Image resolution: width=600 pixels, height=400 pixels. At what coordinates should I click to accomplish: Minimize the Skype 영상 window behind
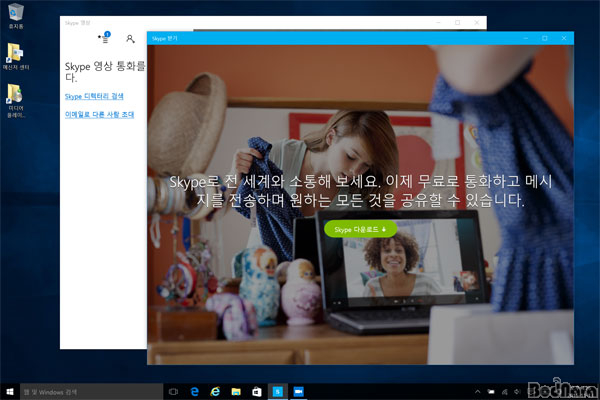tap(439, 23)
